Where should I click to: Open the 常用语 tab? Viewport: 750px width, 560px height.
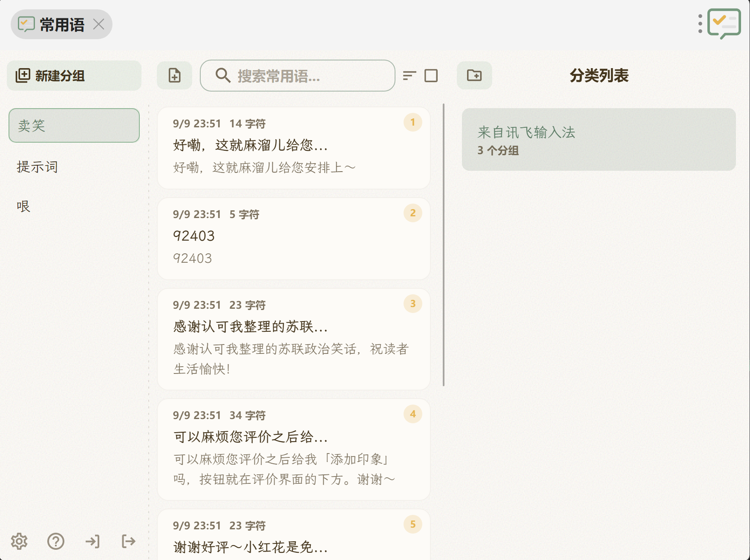coord(61,24)
